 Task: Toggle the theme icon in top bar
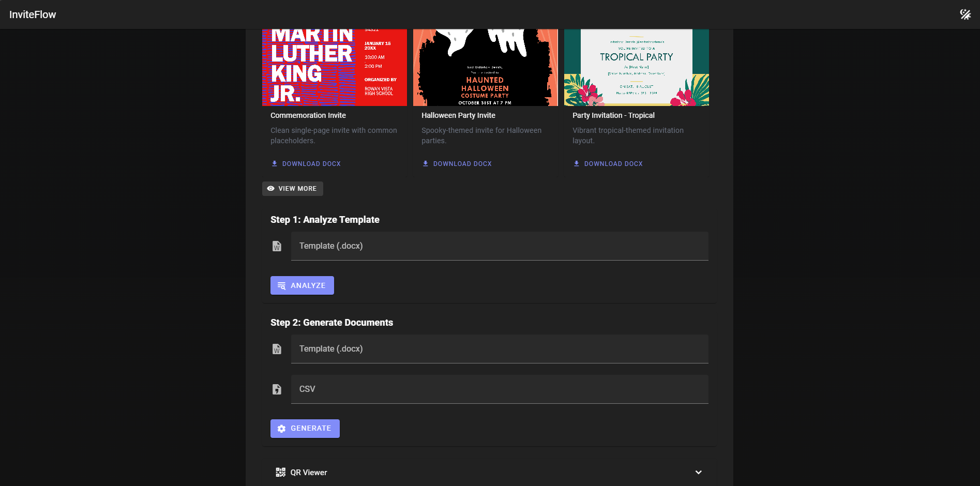tap(965, 14)
